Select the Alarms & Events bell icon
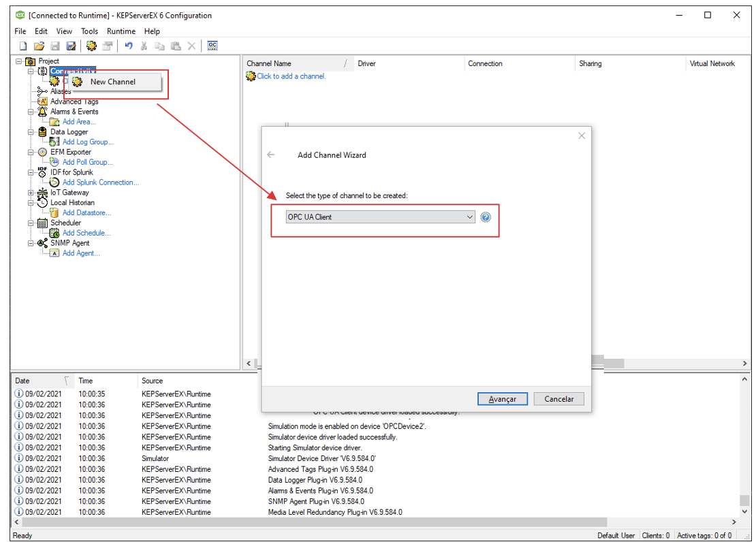The image size is (756, 542). [x=42, y=112]
